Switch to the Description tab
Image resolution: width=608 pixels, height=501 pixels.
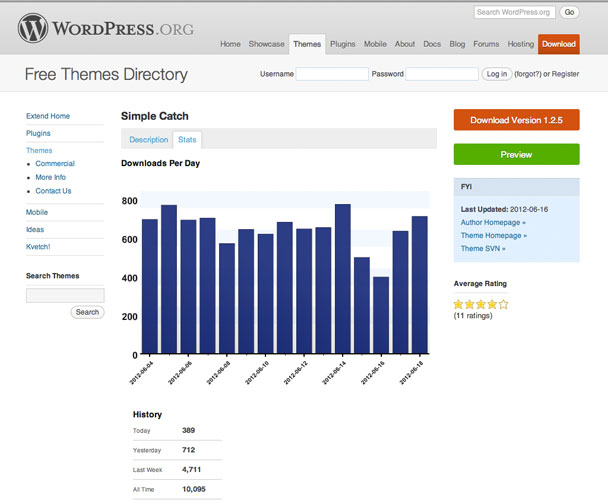(149, 140)
